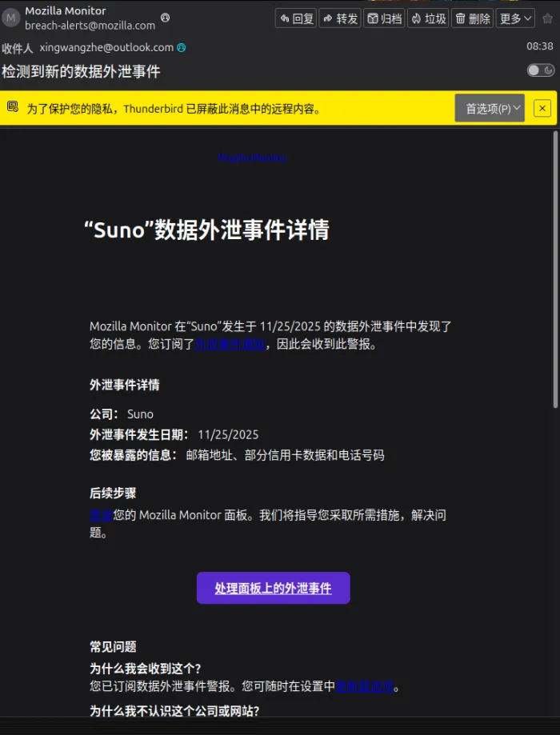Open the 更新首选项 settings link
Screen dimensions: 560x735
click(x=365, y=686)
